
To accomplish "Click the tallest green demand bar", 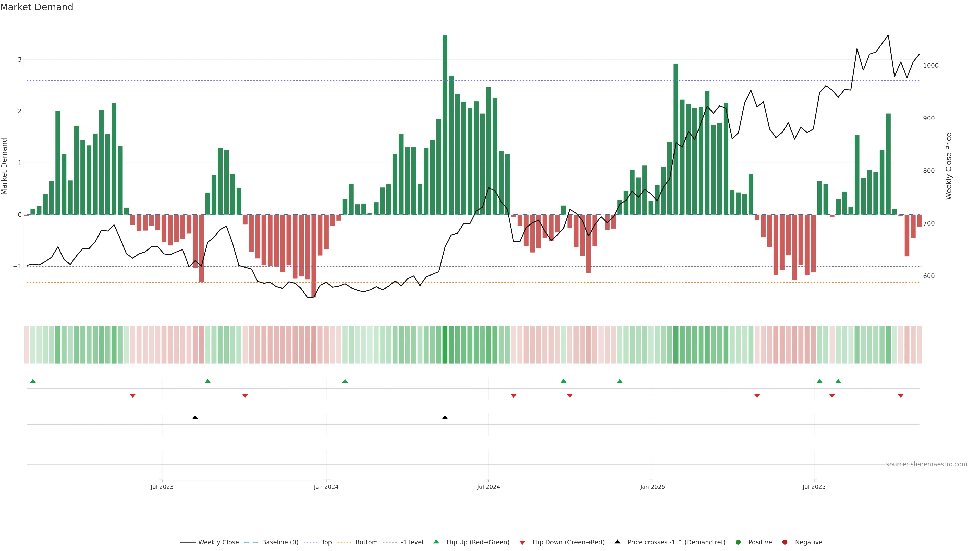I will point(445,126).
